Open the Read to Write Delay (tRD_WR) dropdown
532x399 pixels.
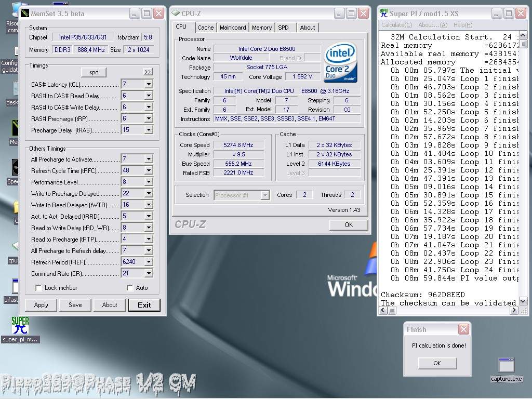click(x=149, y=228)
